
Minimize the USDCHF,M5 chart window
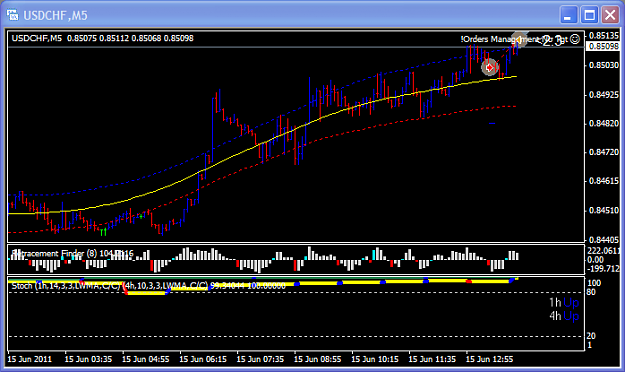(568, 16)
